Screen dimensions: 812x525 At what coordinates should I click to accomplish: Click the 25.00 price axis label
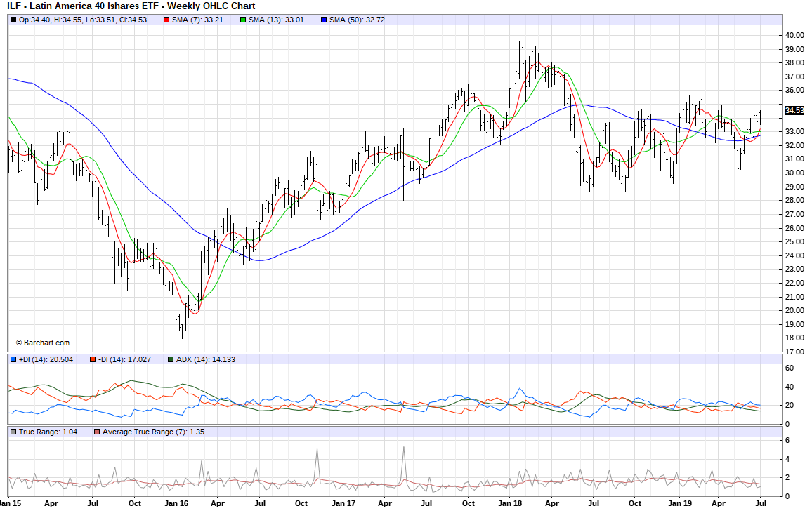click(x=794, y=242)
